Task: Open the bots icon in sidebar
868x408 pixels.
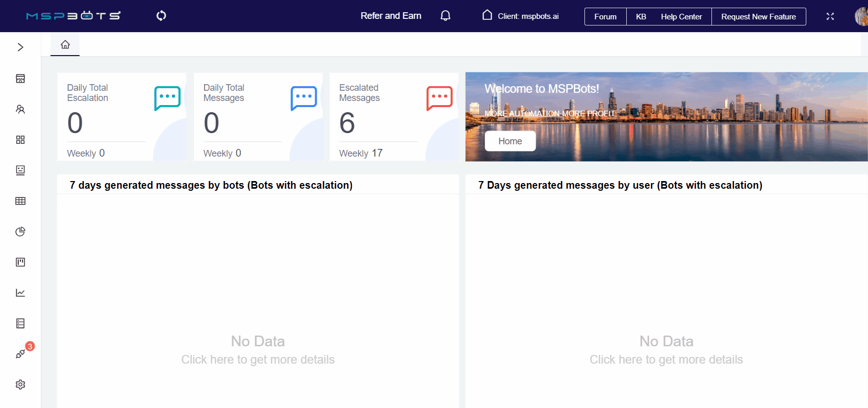Action: tap(20, 170)
